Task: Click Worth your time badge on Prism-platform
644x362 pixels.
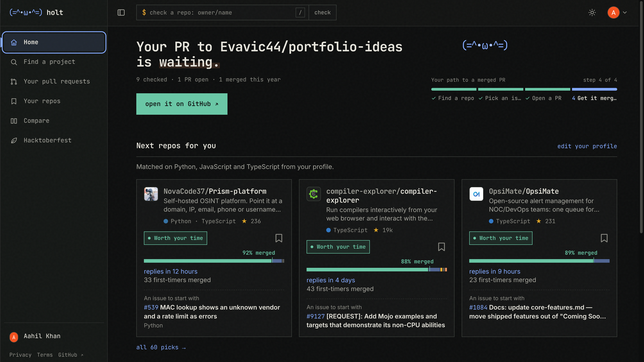Action: pyautogui.click(x=175, y=238)
